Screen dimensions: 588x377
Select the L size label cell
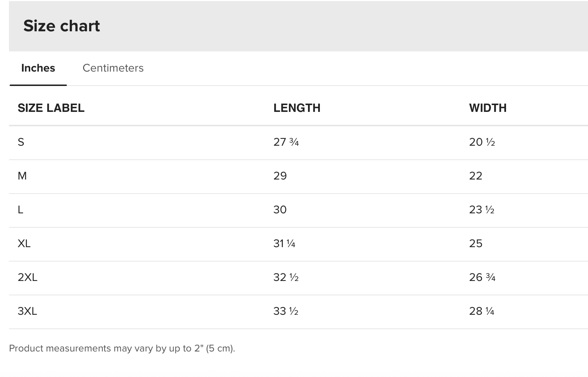(20, 210)
